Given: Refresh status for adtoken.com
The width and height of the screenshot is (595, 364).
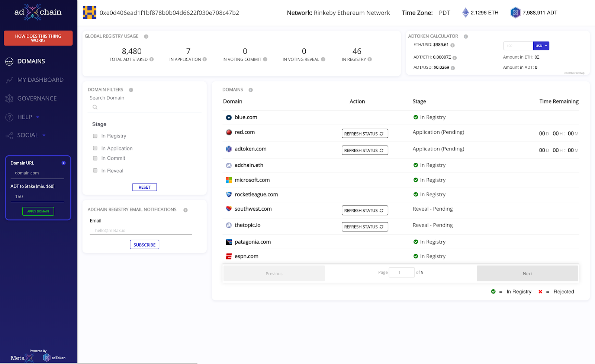Looking at the screenshot, I should click(365, 150).
